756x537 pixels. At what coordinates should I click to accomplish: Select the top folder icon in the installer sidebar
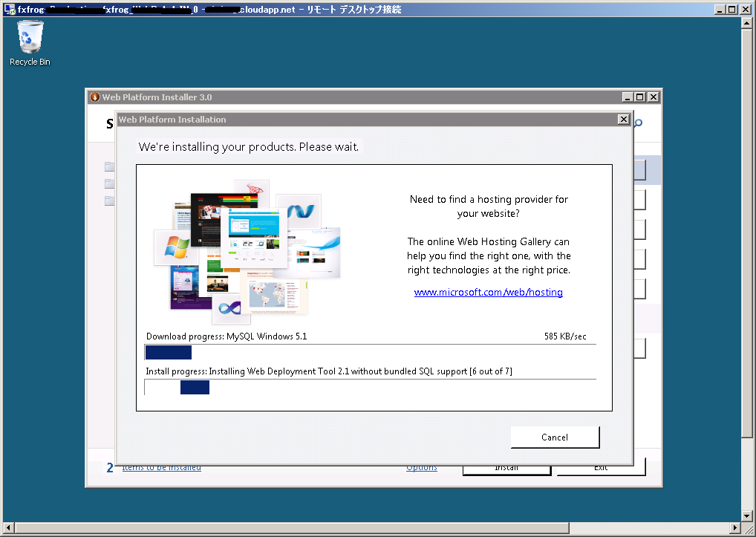[110, 167]
